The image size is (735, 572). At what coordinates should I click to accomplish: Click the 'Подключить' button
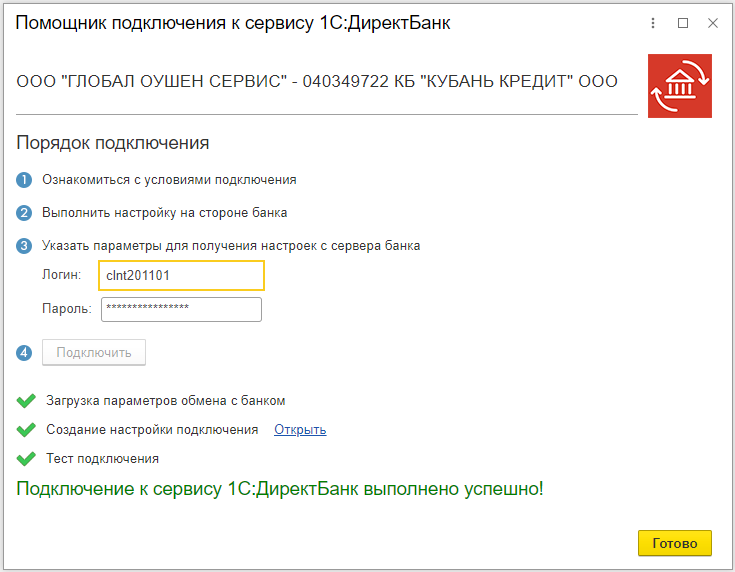pos(94,352)
